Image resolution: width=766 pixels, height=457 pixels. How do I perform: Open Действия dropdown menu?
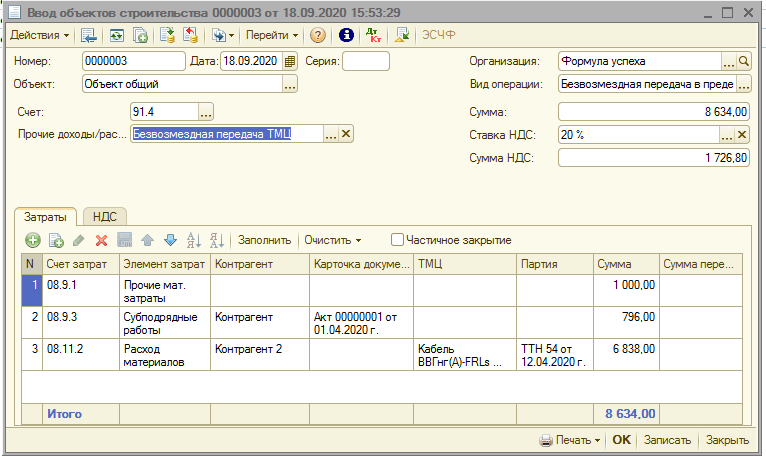(x=39, y=35)
